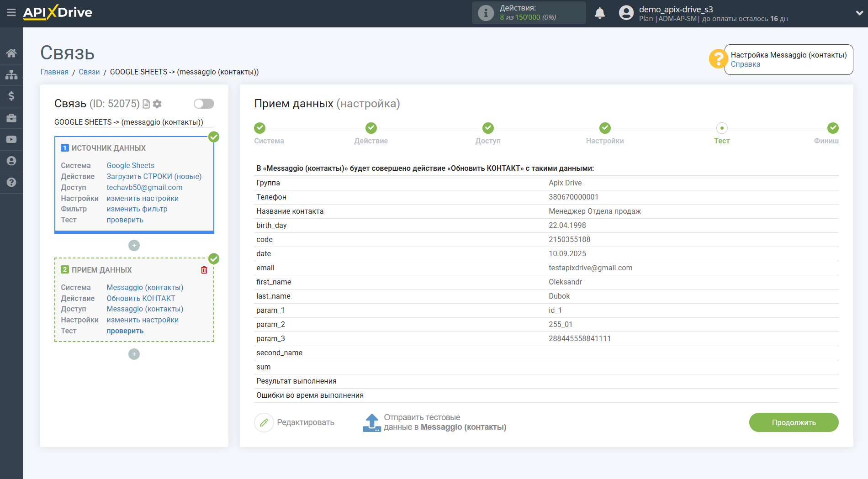The image size is (868, 479).
Task: Open the connections sitemap icon in the sidebar
Action: [x=11, y=74]
